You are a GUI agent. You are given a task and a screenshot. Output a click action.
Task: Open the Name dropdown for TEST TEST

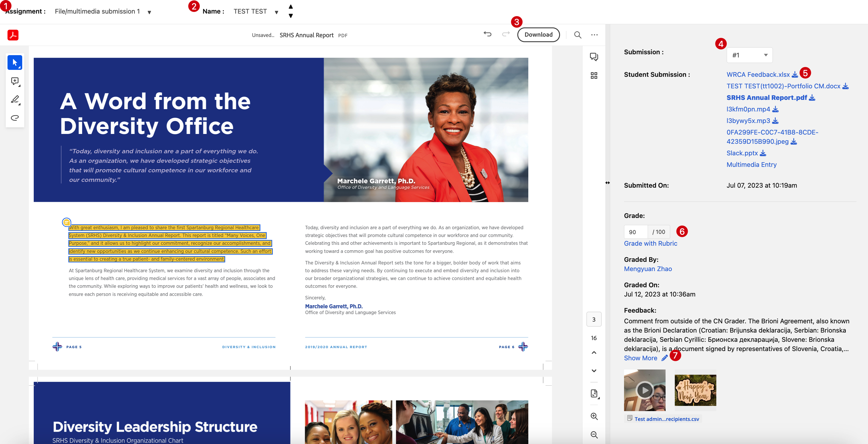[x=276, y=12]
